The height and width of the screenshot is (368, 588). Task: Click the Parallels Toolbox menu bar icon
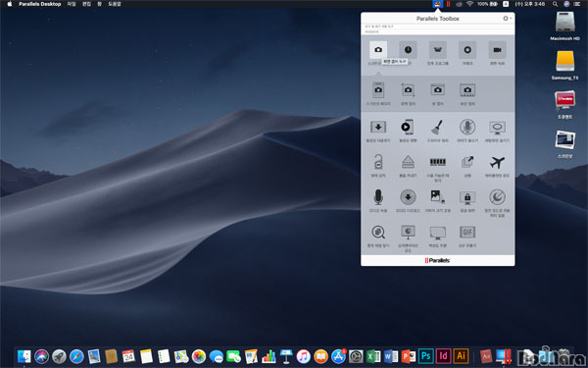[437, 4]
